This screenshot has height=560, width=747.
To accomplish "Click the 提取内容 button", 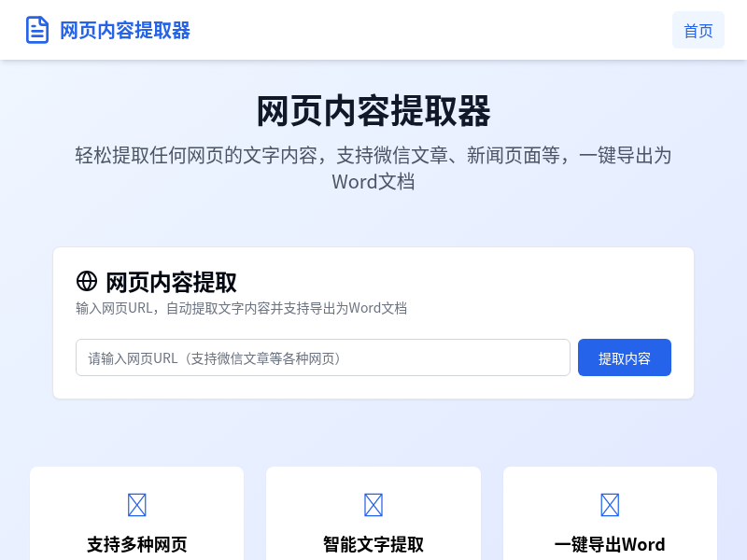I will (624, 357).
